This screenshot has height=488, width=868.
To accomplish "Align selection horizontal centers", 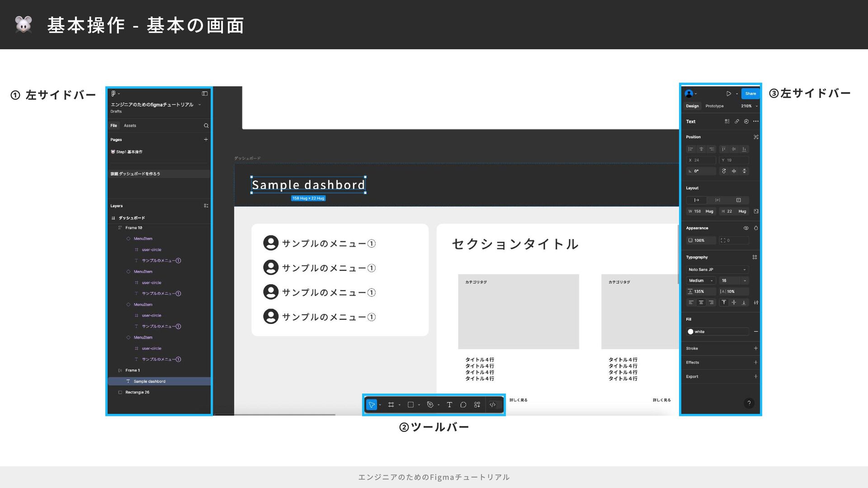I will 701,149.
